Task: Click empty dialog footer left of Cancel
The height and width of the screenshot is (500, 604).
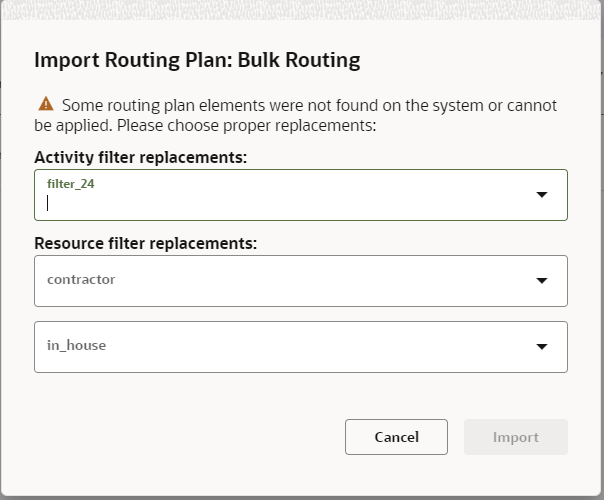Action: click(180, 437)
